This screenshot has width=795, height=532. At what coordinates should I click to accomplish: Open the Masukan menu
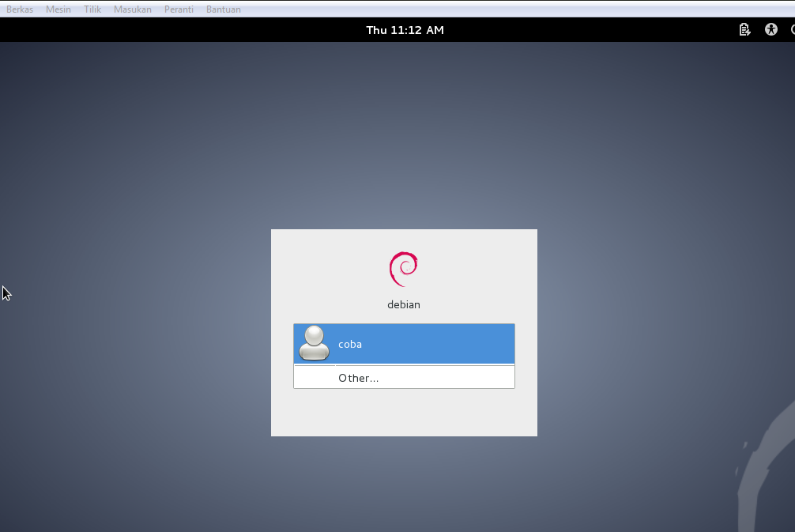click(132, 9)
